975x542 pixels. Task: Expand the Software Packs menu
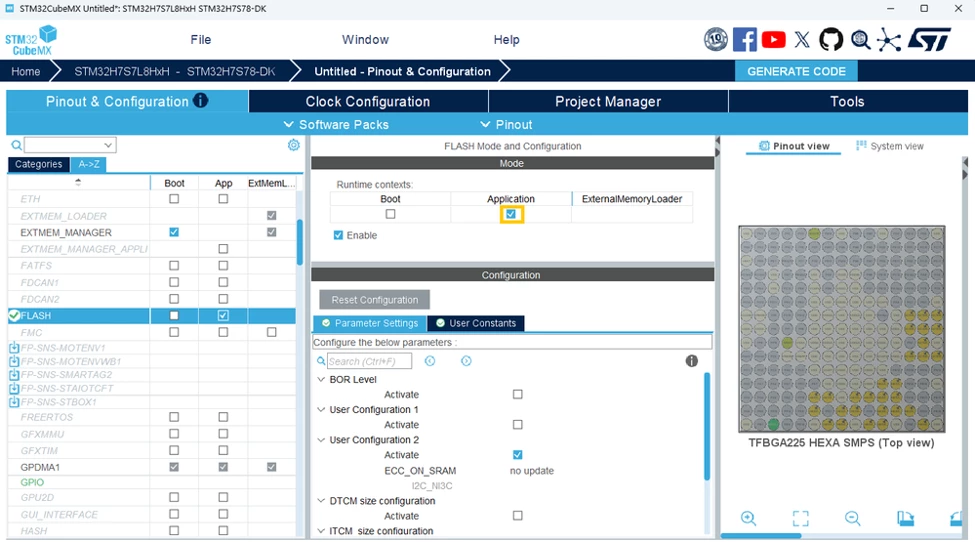coord(336,124)
